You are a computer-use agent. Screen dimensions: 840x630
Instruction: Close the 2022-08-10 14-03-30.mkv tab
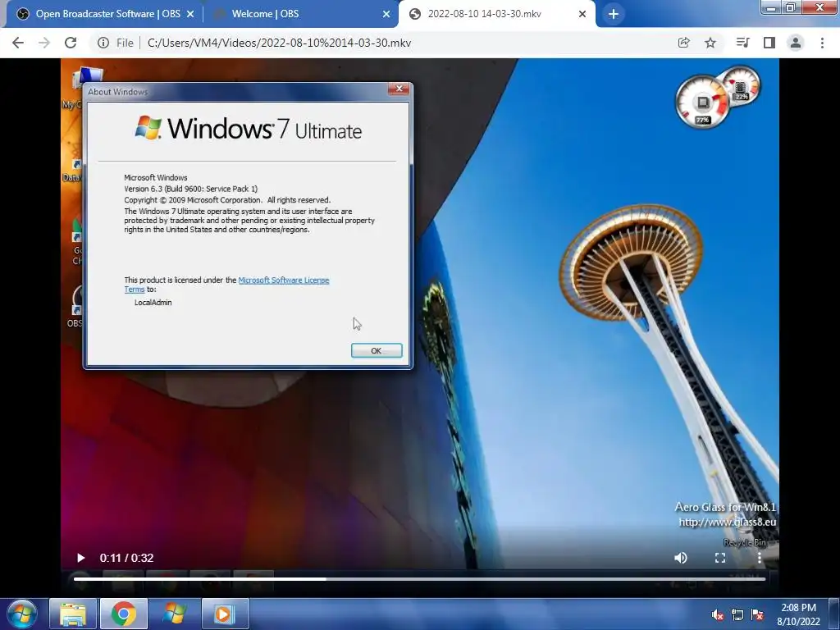click(582, 15)
